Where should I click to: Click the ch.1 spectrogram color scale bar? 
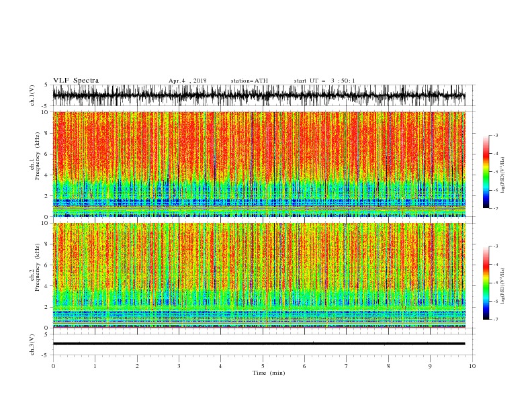point(486,172)
